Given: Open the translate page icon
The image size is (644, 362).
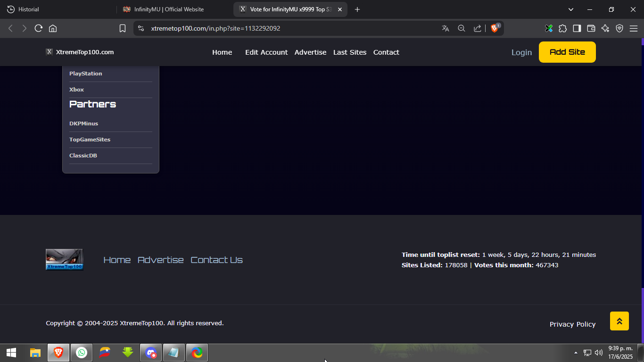Looking at the screenshot, I should (446, 28).
